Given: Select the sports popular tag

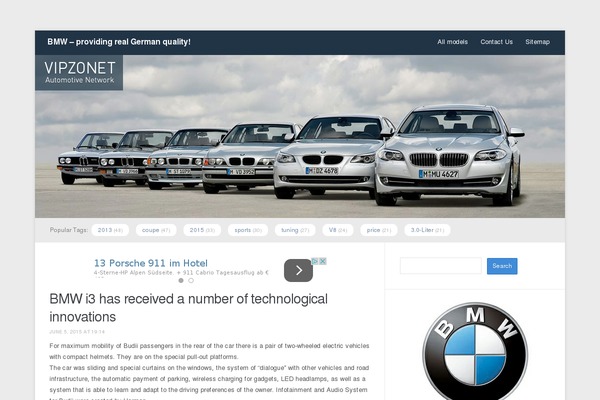Looking at the screenshot, I should pos(248,230).
